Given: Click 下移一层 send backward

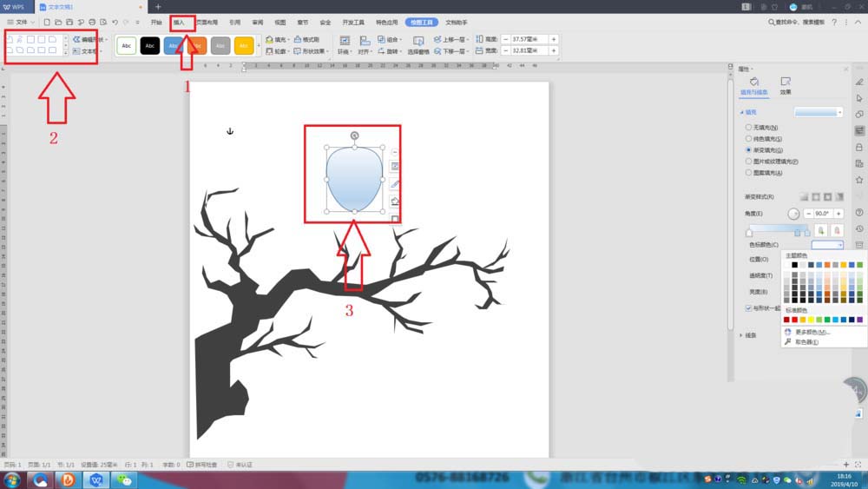Looking at the screenshot, I should tap(451, 51).
